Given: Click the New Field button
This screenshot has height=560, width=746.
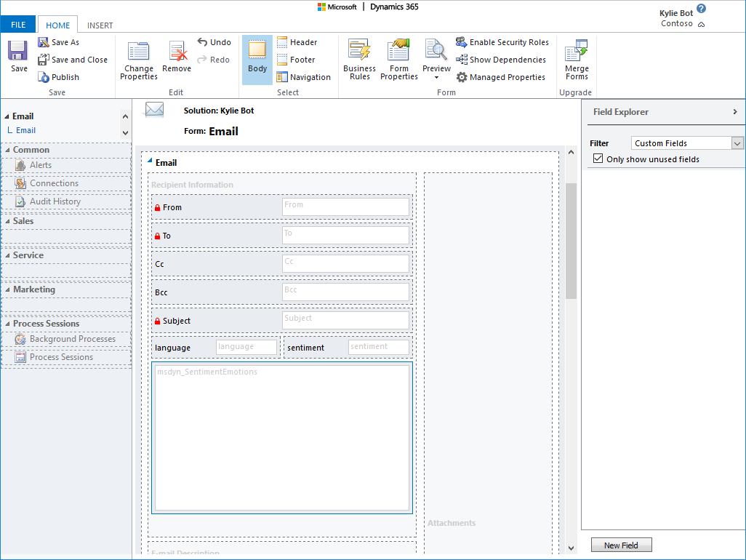Looking at the screenshot, I should 622,545.
